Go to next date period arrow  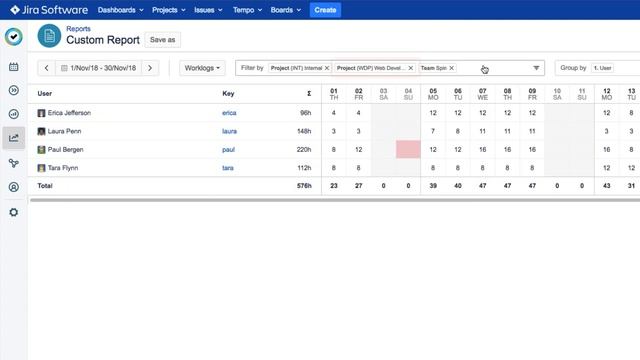150,68
